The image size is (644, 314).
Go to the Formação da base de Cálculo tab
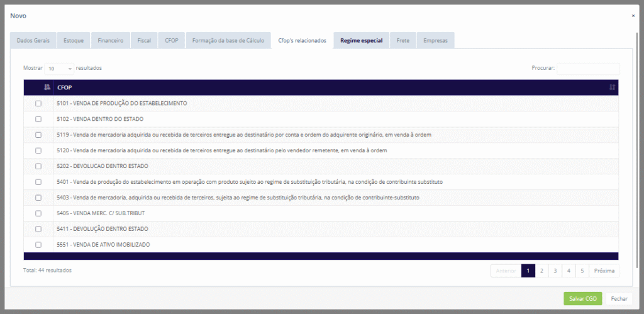point(228,40)
